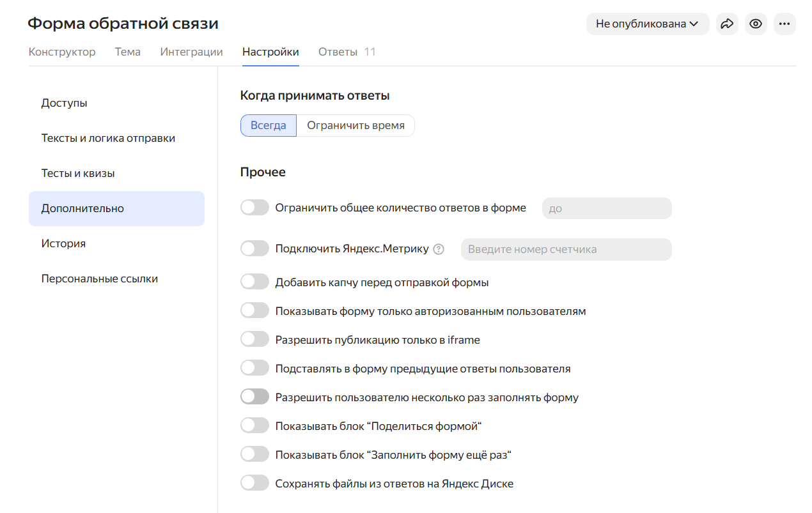Open 'Тексты и логика отправки' section
This screenshot has width=812, height=513.
(108, 138)
